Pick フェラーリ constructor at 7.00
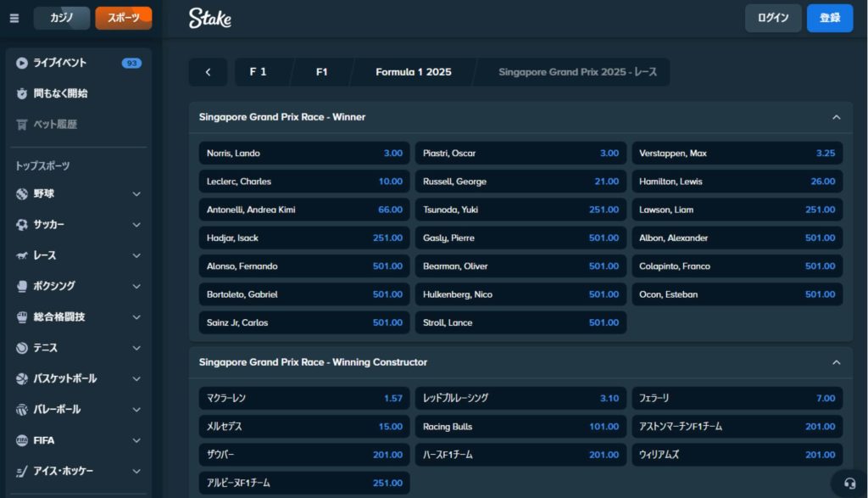 pos(737,398)
